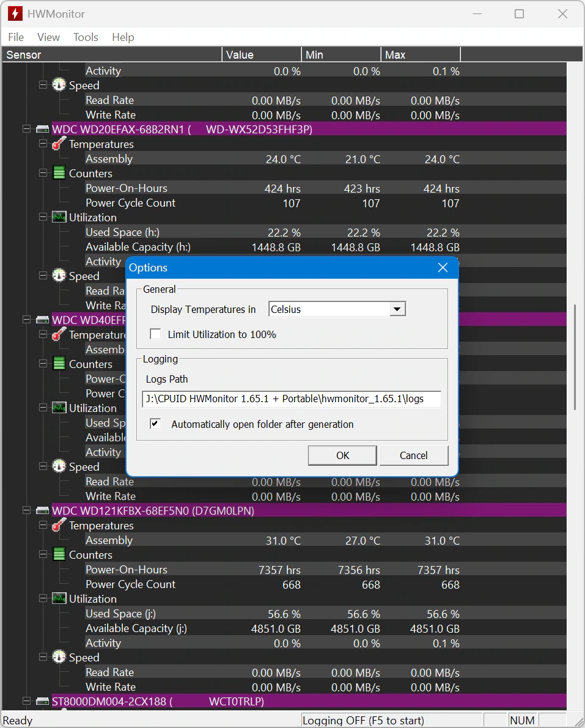
Task: Collapse the WDC WD121KFBX-68EF5N0 drive node
Action: (x=26, y=511)
